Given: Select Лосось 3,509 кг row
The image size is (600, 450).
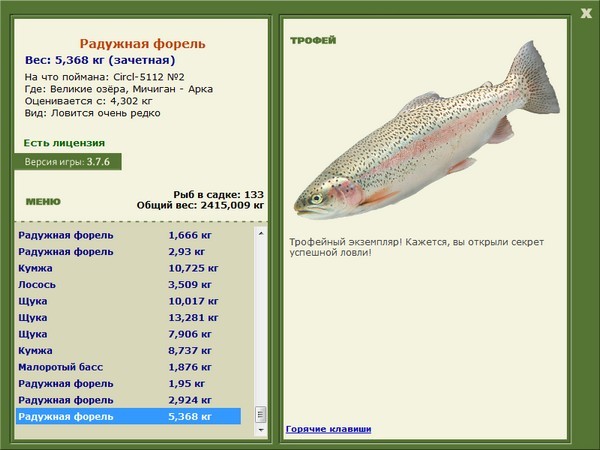Looking at the screenshot, I should pyautogui.click(x=128, y=284).
